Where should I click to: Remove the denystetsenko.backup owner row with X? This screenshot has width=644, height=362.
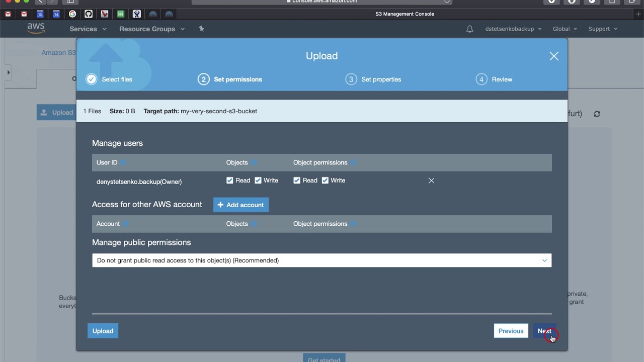point(431,180)
